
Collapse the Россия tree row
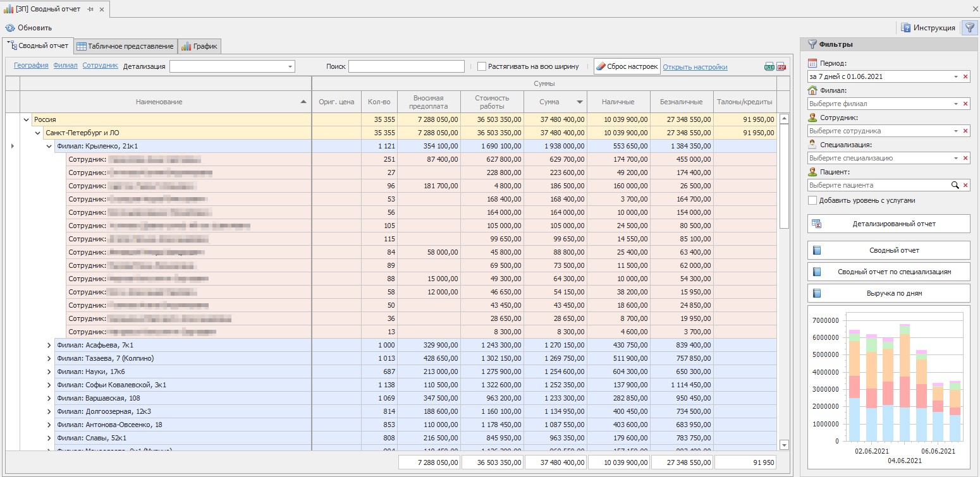tap(26, 119)
